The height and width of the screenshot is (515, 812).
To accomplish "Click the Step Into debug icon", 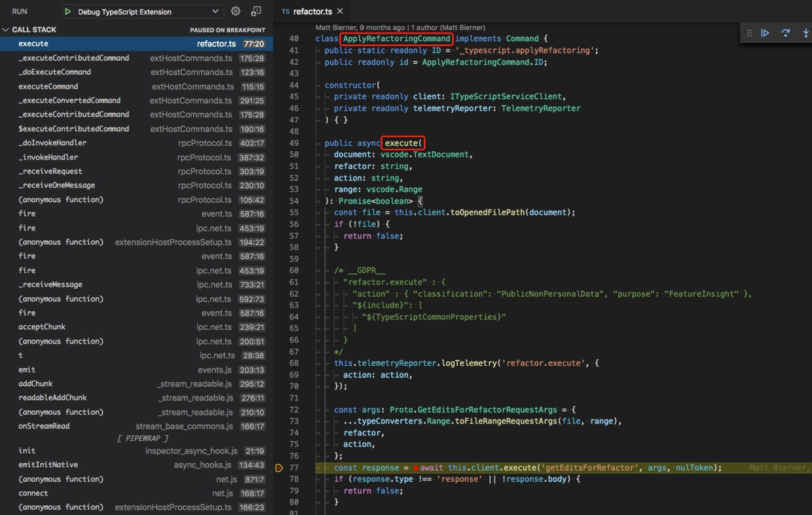I will coord(805,32).
